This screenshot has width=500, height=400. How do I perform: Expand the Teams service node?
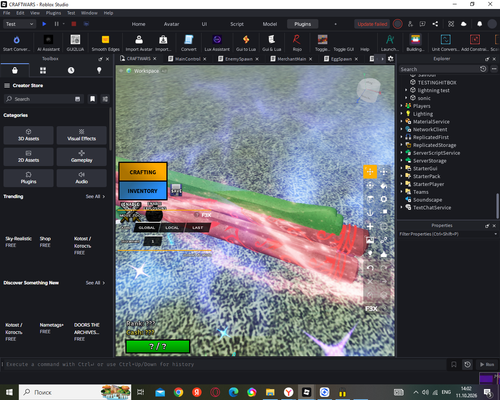[402, 192]
